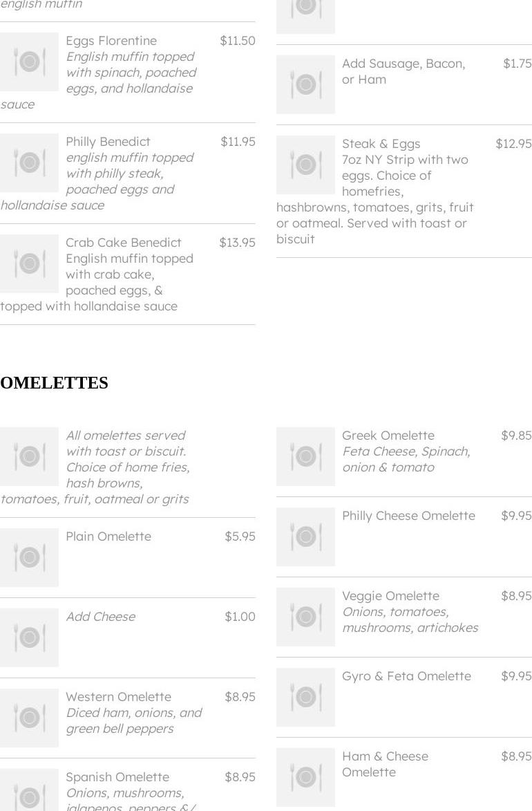
Task: Click the Ham & Cheese Omelette thumbnail
Action: pos(305,777)
